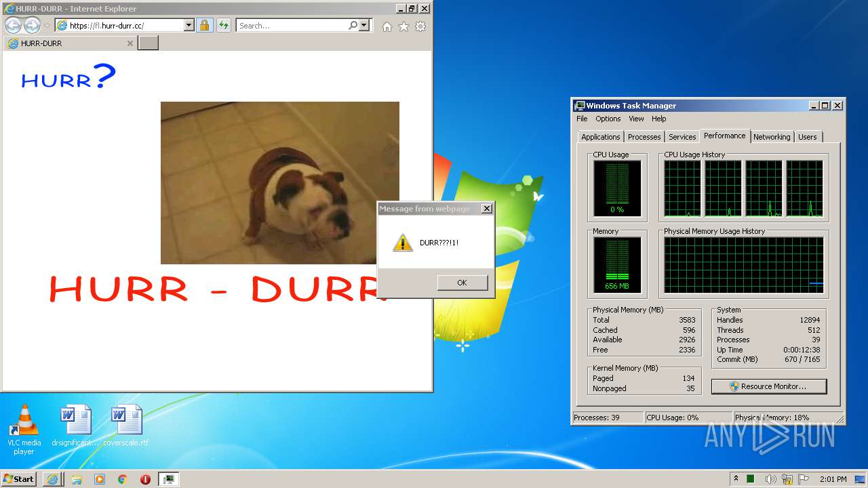This screenshot has height=488, width=868.
Task: Click the Task Manager title bar icon
Action: (580, 106)
